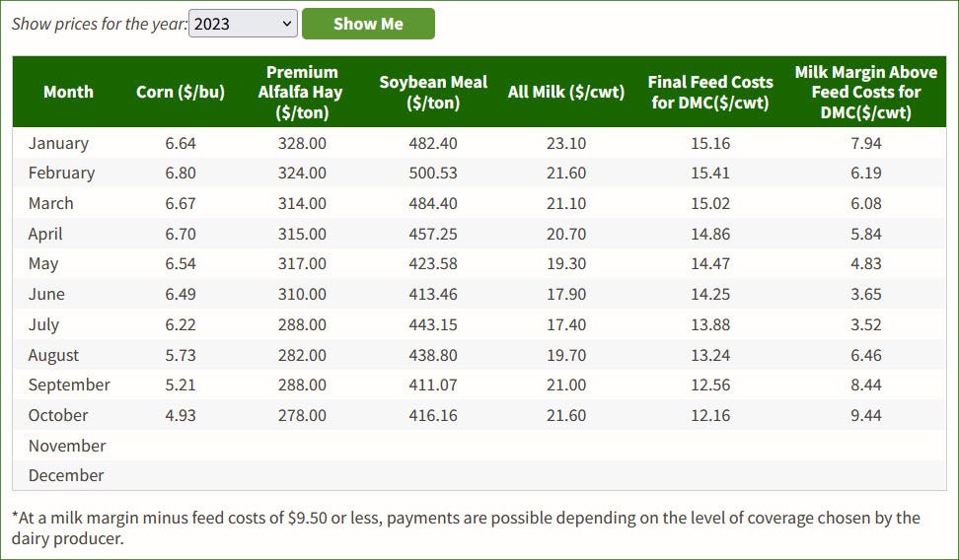Click the Show Me button
This screenshot has height=560, width=959.
tap(368, 24)
